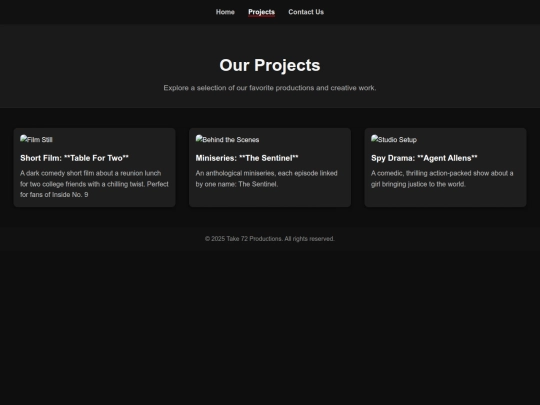Screen dimensions: 540x405
Task: Open the Contact Us page
Action: click(306, 12)
